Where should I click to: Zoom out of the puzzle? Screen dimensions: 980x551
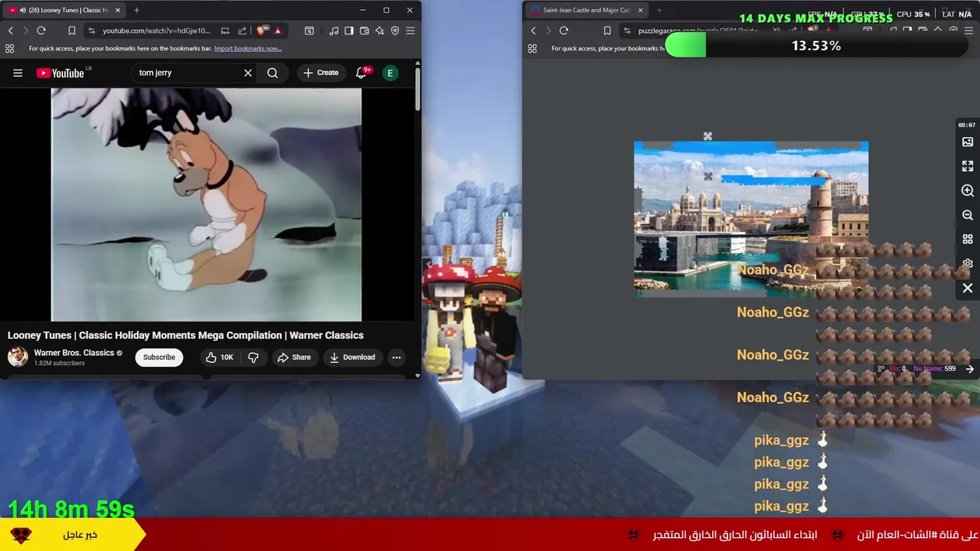(x=968, y=215)
